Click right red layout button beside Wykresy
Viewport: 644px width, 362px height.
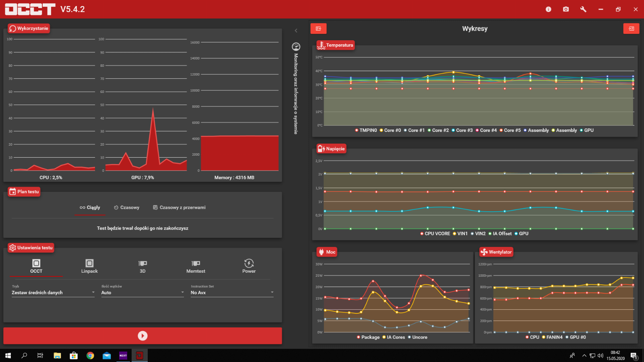click(x=631, y=29)
